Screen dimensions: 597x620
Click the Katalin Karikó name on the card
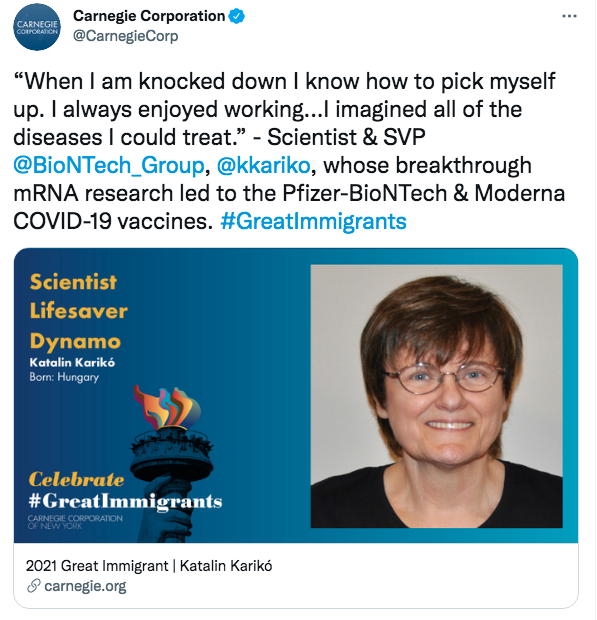point(72,363)
